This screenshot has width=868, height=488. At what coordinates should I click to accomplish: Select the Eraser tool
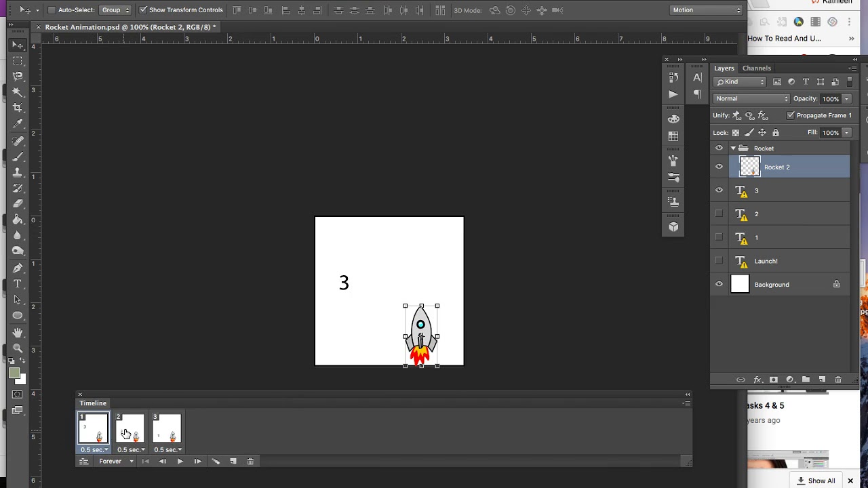click(x=18, y=203)
